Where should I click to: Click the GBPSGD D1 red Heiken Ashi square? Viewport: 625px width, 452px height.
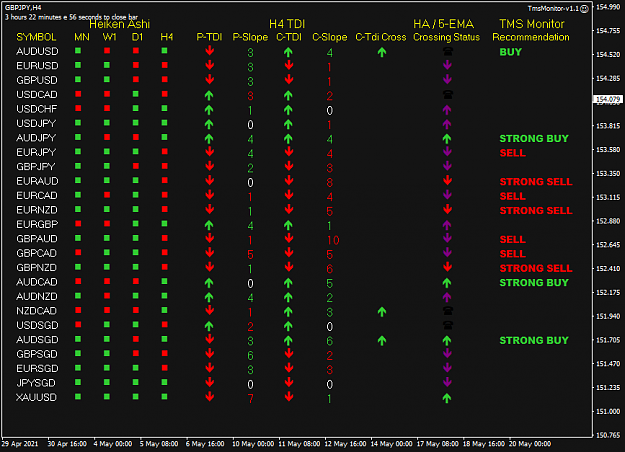point(136,353)
